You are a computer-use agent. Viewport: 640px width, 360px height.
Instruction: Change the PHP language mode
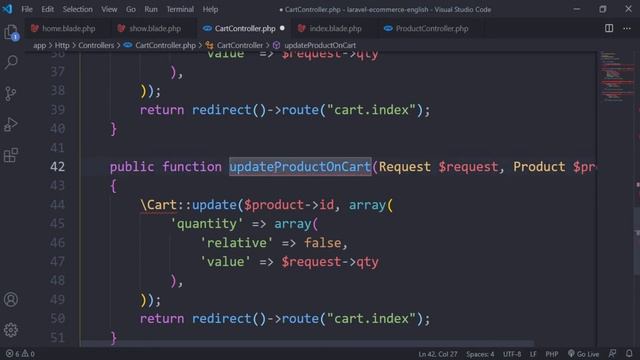551,354
